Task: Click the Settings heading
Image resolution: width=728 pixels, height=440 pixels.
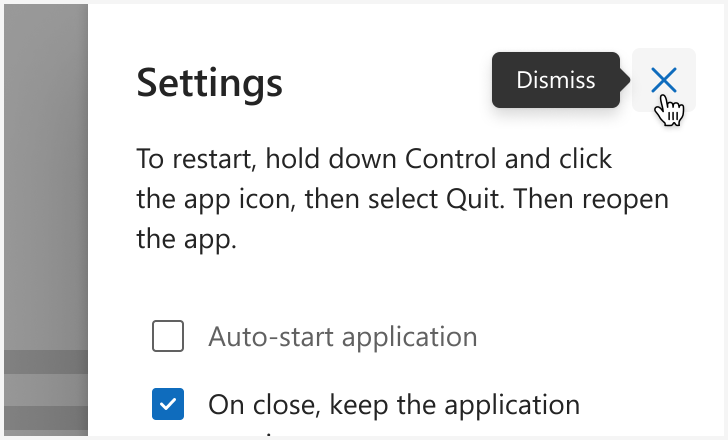Action: [209, 83]
